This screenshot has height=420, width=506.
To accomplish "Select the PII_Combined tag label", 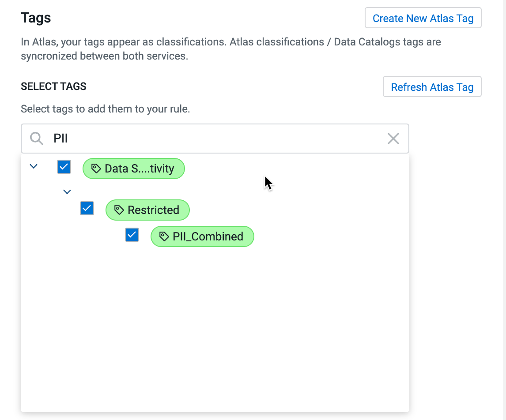I will (208, 236).
